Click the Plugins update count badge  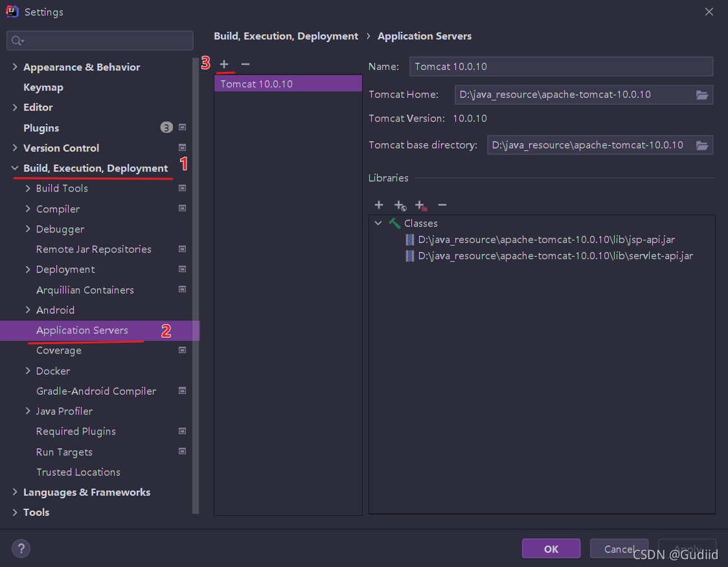[x=166, y=127]
